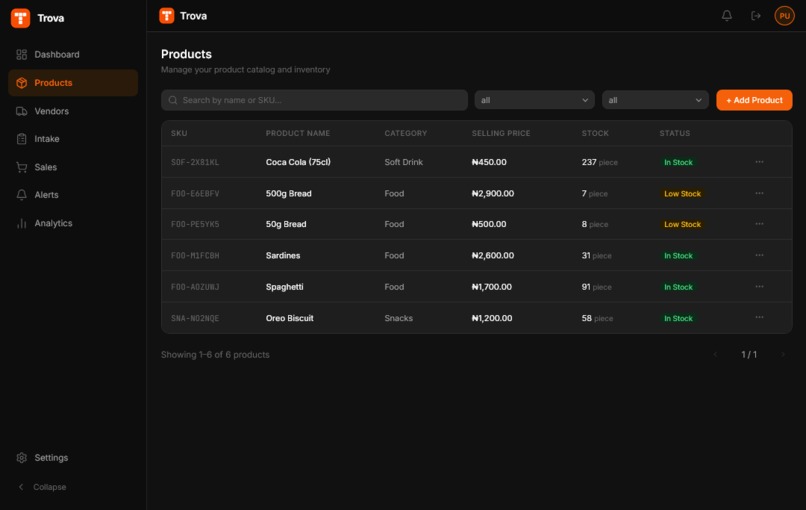806x510 pixels.
Task: Open Sales page
Action: (x=73, y=167)
